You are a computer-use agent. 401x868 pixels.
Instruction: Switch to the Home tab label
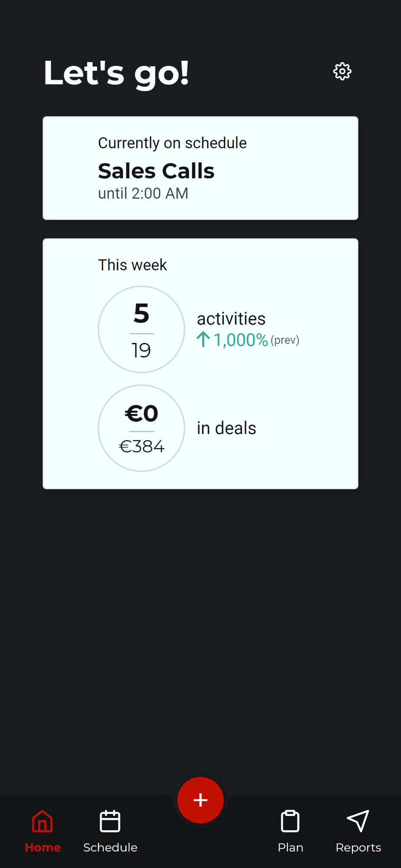coord(43,847)
